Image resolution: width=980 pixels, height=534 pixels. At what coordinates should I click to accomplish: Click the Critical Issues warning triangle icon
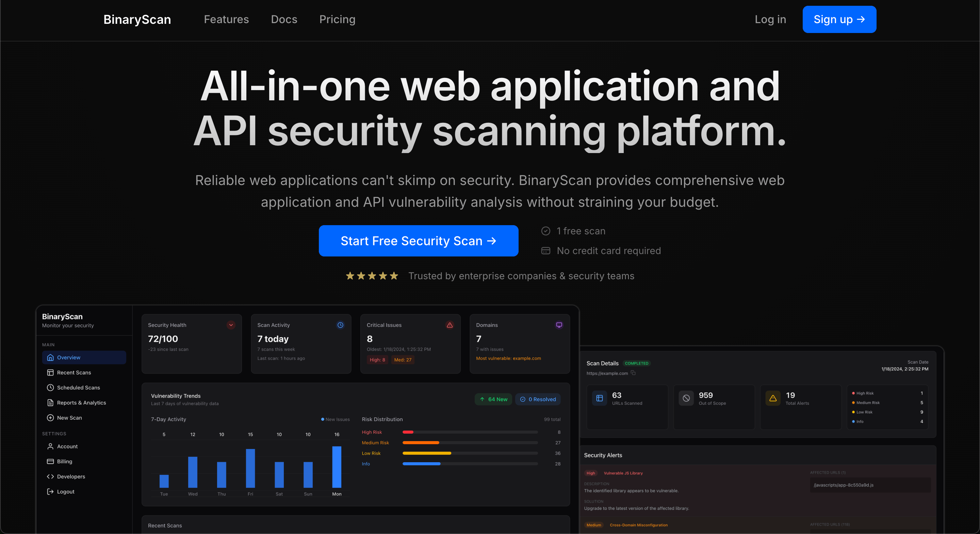[x=450, y=325]
